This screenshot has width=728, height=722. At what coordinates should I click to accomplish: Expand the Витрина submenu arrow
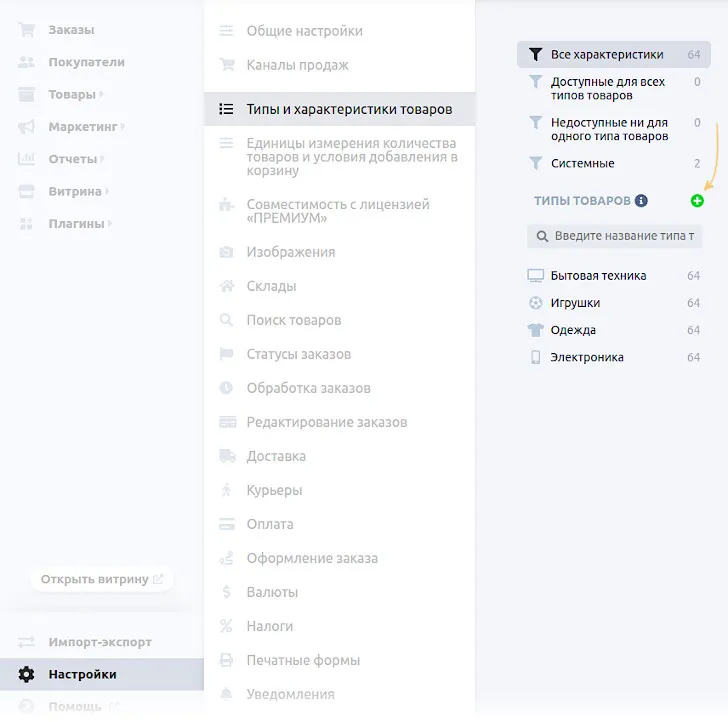pos(108,191)
